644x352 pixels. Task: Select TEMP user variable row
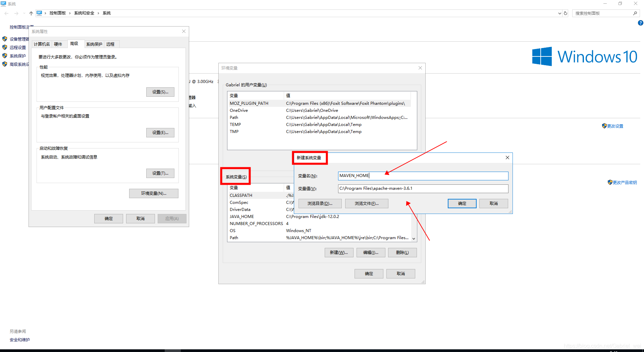point(319,125)
